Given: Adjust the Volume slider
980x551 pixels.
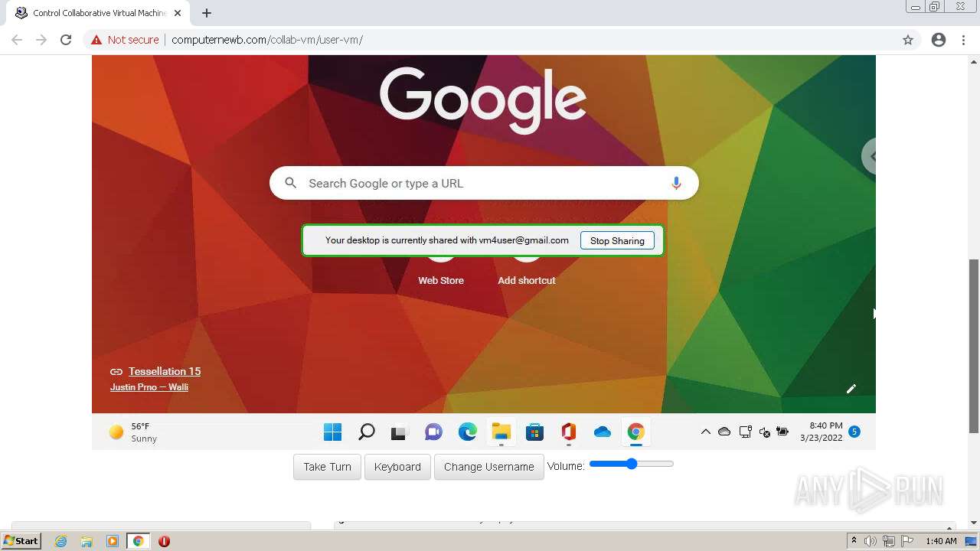Looking at the screenshot, I should (x=632, y=464).
